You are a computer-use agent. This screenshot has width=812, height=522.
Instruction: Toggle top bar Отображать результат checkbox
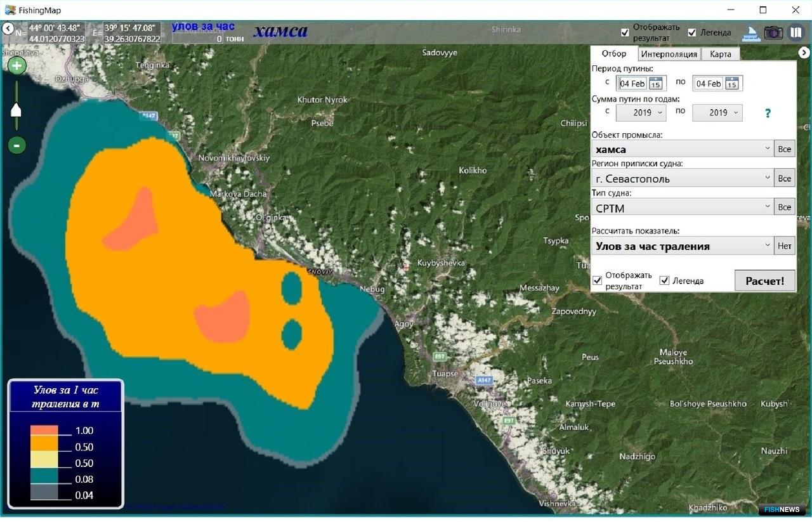click(625, 32)
